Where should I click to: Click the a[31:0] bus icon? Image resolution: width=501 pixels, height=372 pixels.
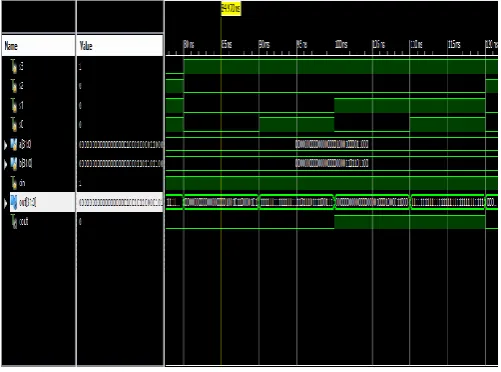coord(14,144)
